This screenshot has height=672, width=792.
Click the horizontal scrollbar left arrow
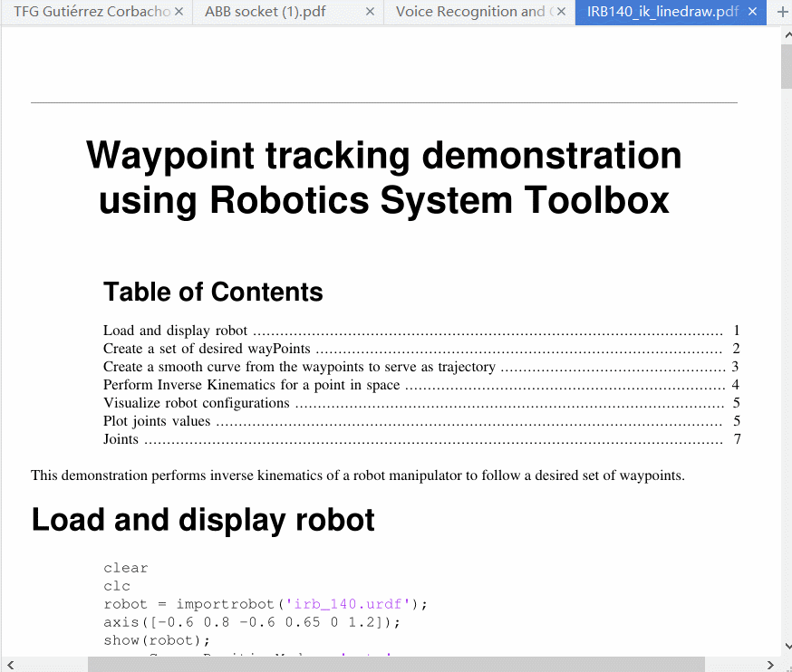pos(10,665)
